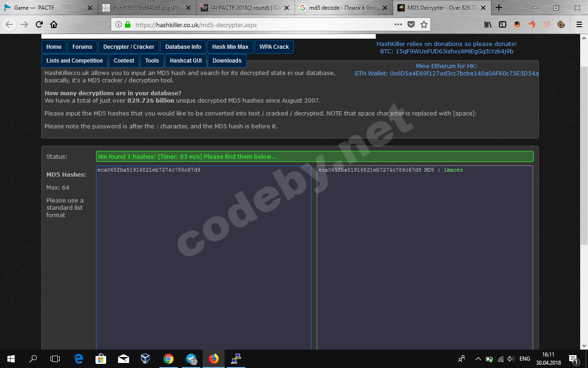Go to Lists and Competition
588x368 pixels.
74,61
